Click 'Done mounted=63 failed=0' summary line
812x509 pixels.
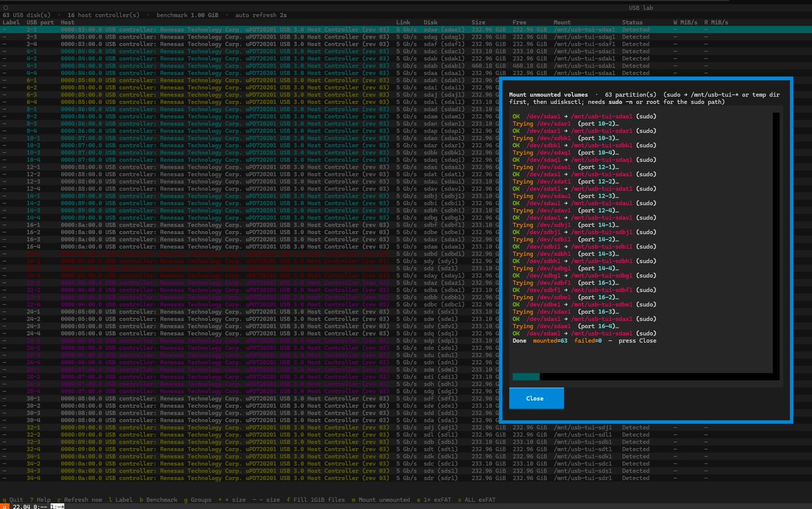point(557,341)
